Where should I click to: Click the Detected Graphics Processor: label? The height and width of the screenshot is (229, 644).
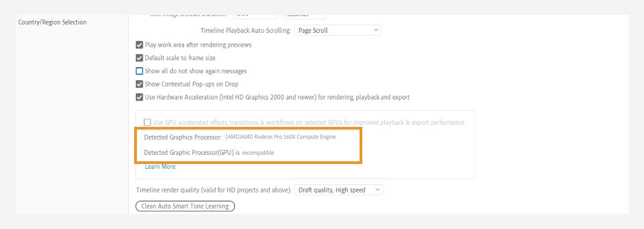(182, 137)
